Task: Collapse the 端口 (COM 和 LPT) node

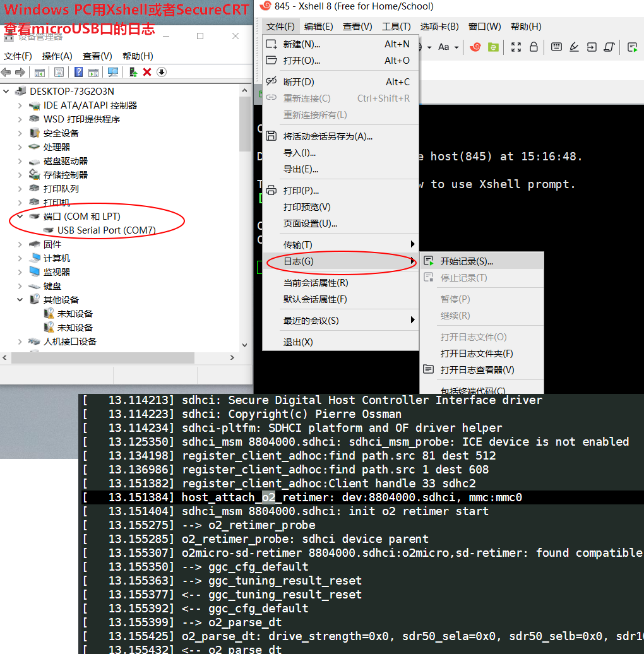Action: pyautogui.click(x=20, y=217)
